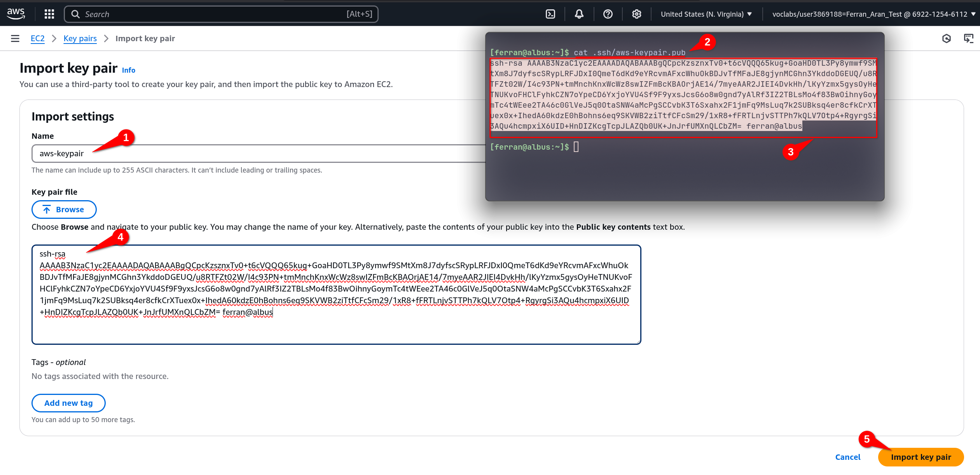
Task: Open the Info link beside Import key pair heading
Action: (x=128, y=70)
